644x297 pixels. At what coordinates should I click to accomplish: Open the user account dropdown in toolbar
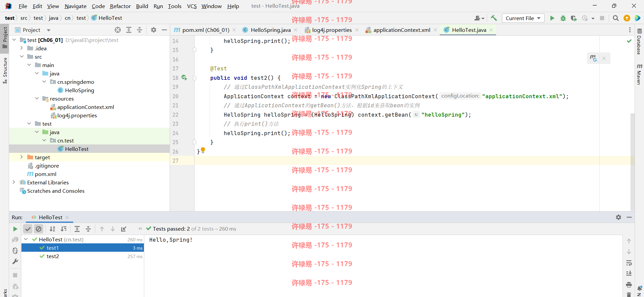[479, 18]
